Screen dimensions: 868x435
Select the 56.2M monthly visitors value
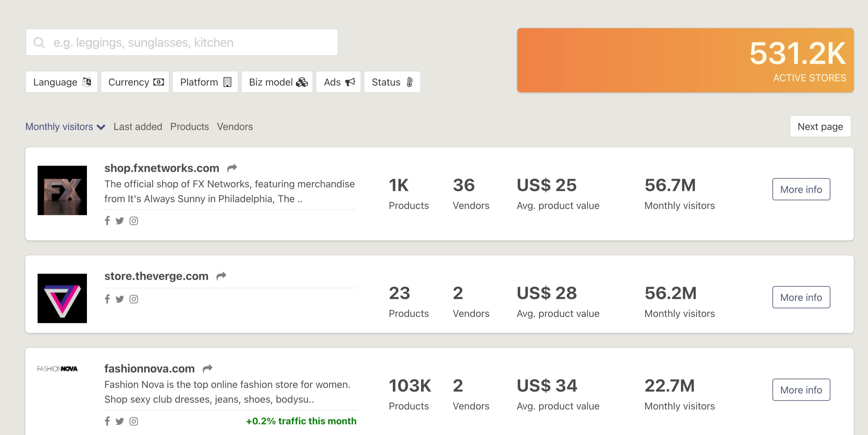[670, 293]
